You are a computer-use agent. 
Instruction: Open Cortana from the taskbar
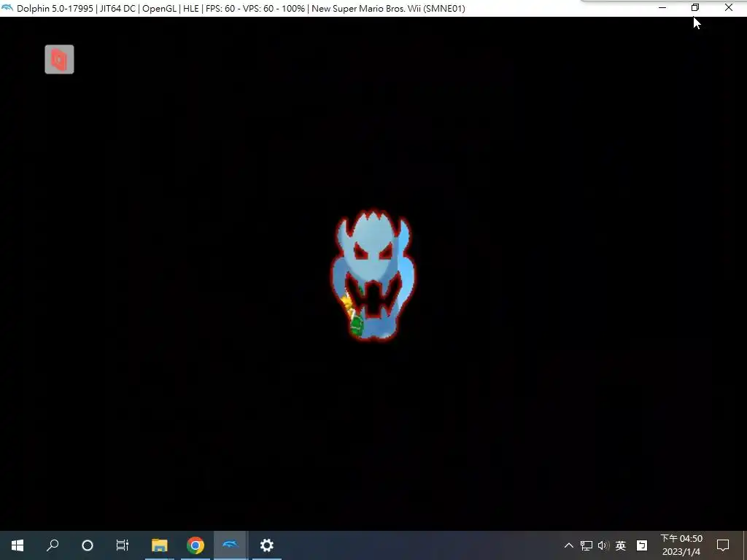[88, 545]
